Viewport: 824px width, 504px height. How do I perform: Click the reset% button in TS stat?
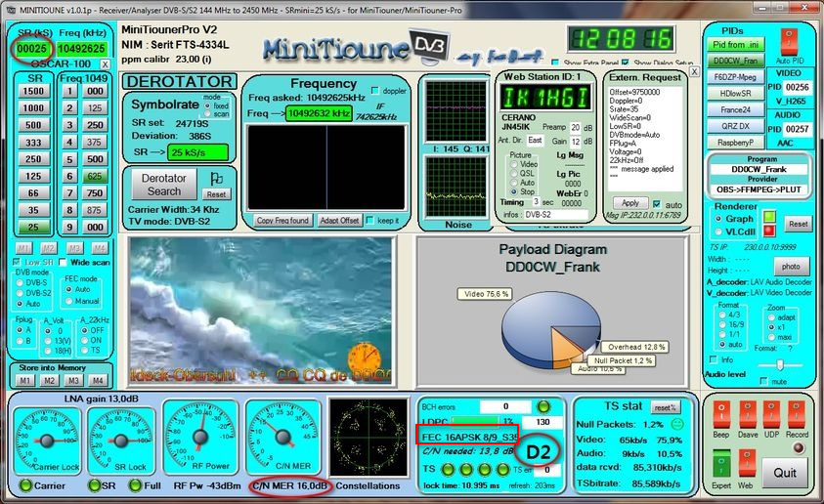coord(665,407)
